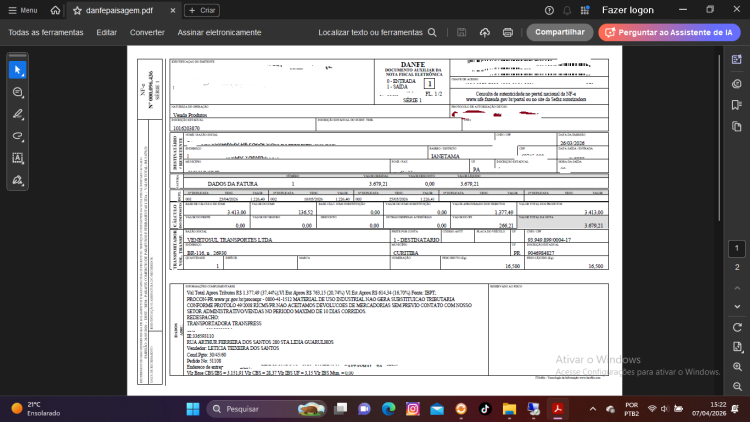Click the DANFE title text

click(412, 64)
